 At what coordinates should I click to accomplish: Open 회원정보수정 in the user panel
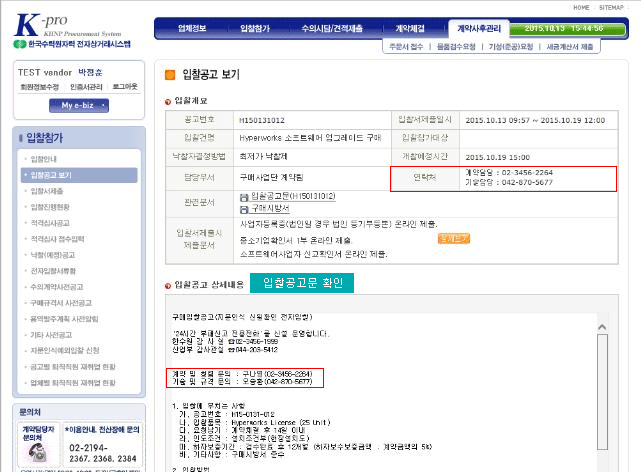(x=40, y=87)
